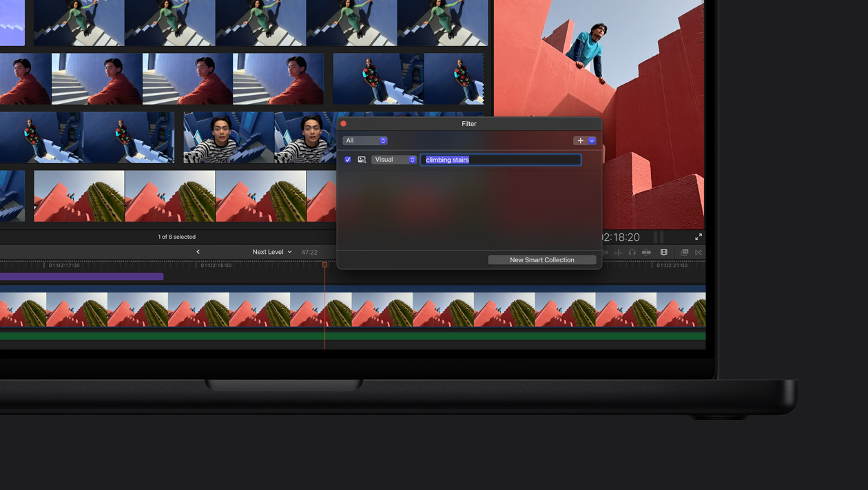This screenshot has height=490, width=868.
Task: Uncheck the climbing stairs rule checkbox
Action: pos(347,159)
